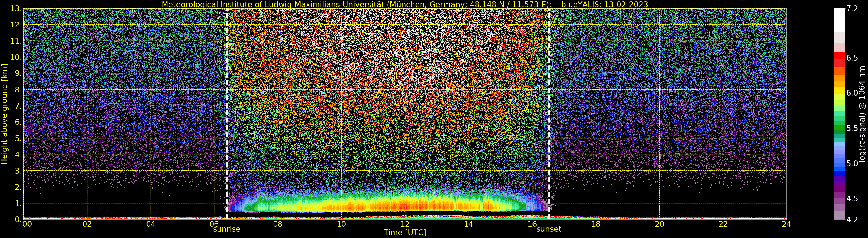Screen dimensions: 868x238
Task: Click the '2.' height tick label
Action: (x=18, y=187)
